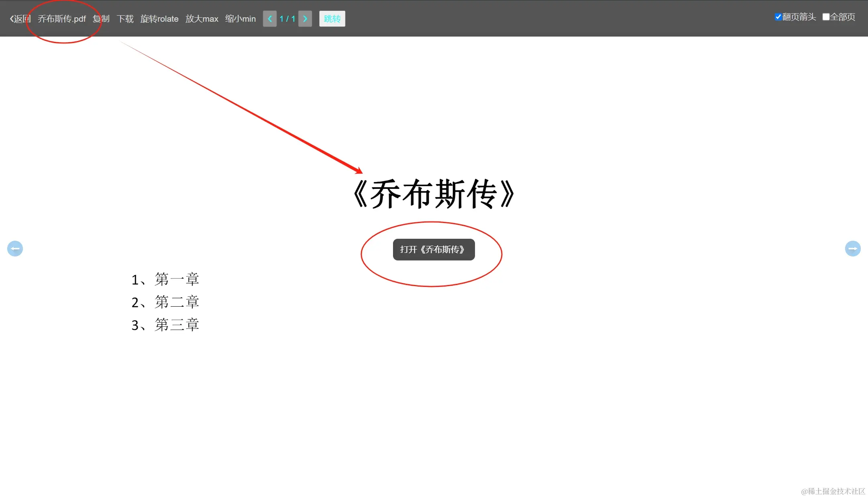
Task: Click the 复制 copy option
Action: (x=101, y=19)
